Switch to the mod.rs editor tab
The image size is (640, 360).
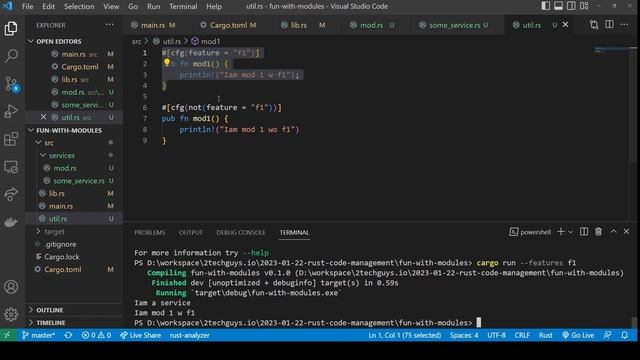click(371, 25)
